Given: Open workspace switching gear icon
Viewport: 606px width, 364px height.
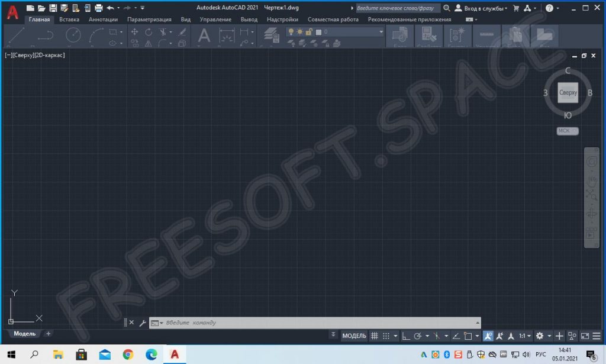Looking at the screenshot, I should point(540,336).
